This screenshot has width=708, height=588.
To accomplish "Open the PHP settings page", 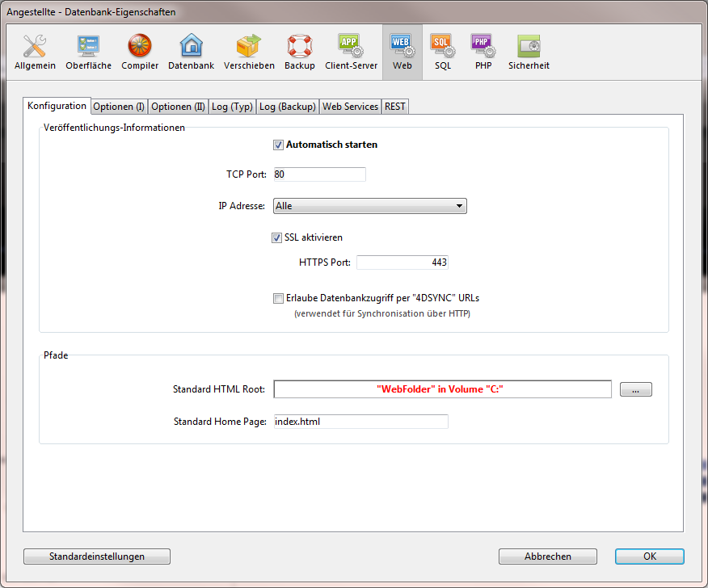I will [483, 52].
